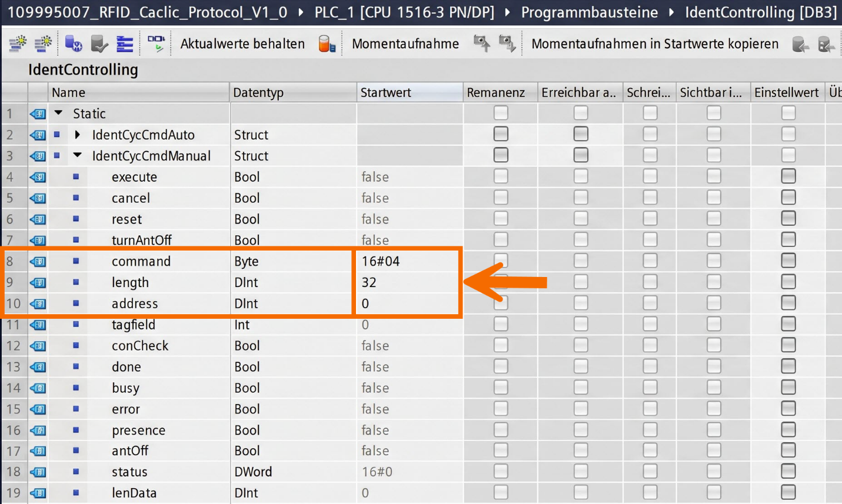Toggle Sichtbar checkbox in done row
Image resolution: width=842 pixels, height=504 pixels.
click(x=714, y=366)
